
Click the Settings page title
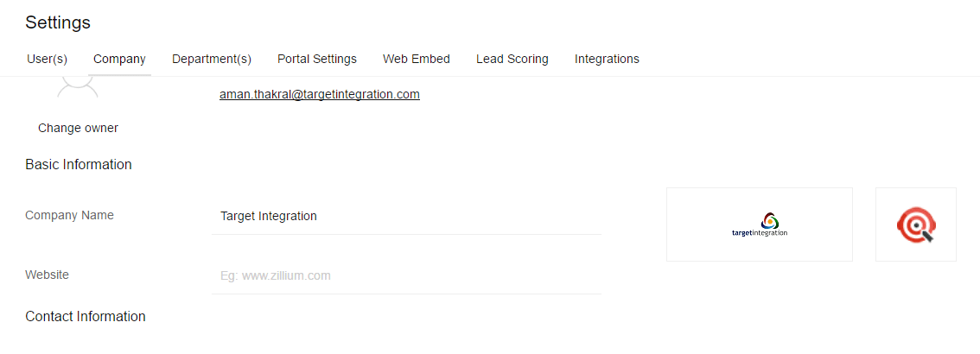click(x=58, y=22)
